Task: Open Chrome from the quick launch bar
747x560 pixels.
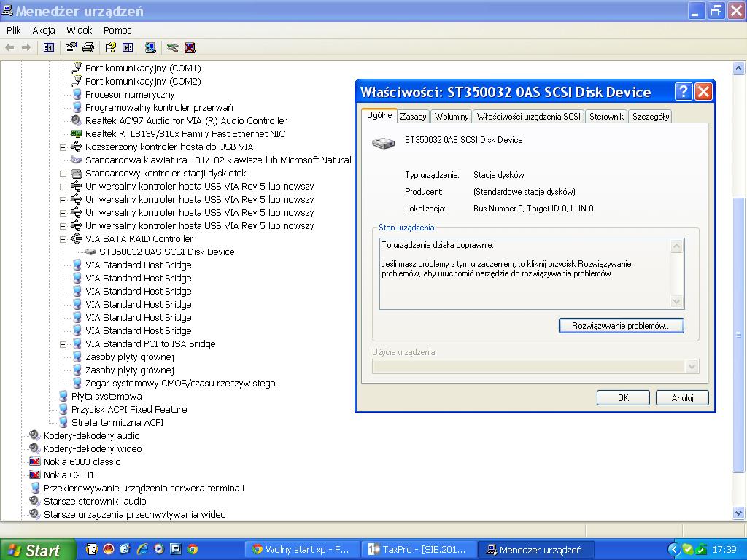Action: pyautogui.click(x=193, y=549)
